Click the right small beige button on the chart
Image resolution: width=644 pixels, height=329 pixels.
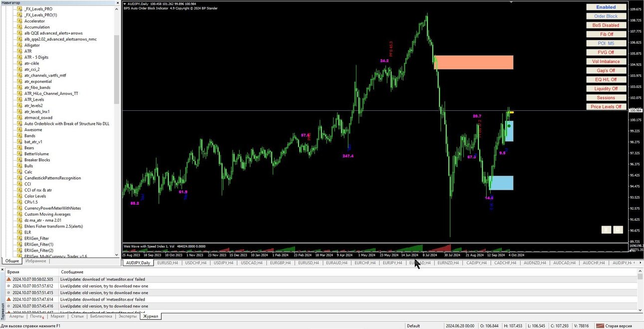tap(618, 230)
